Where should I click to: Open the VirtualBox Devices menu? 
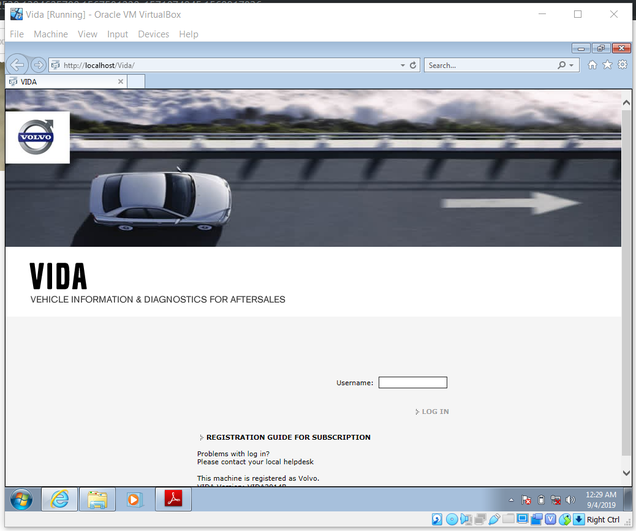[153, 34]
